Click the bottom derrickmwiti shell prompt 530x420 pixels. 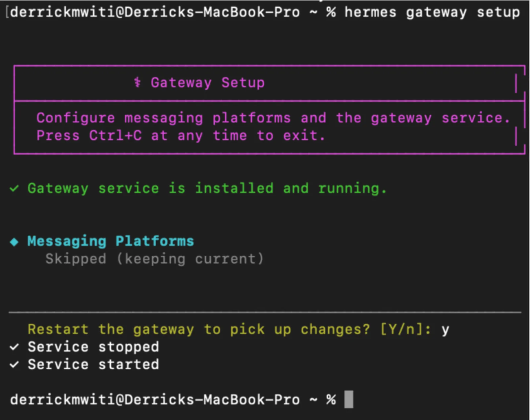pos(173,399)
